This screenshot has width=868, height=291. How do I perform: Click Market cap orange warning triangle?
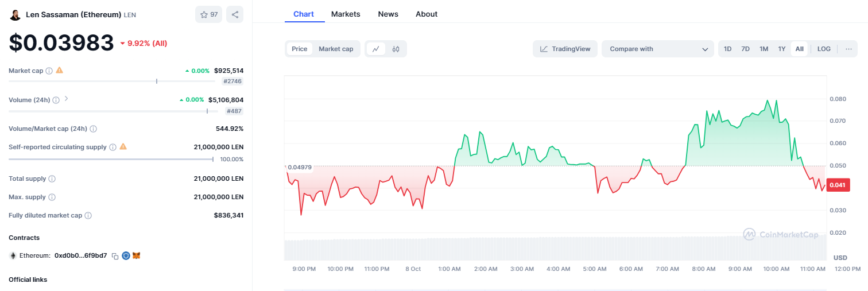pos(60,70)
